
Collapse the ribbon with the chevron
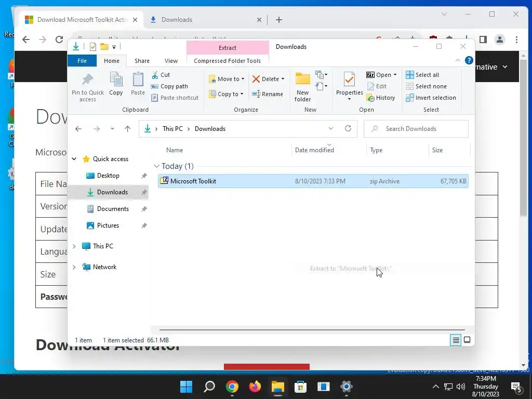pos(457,60)
